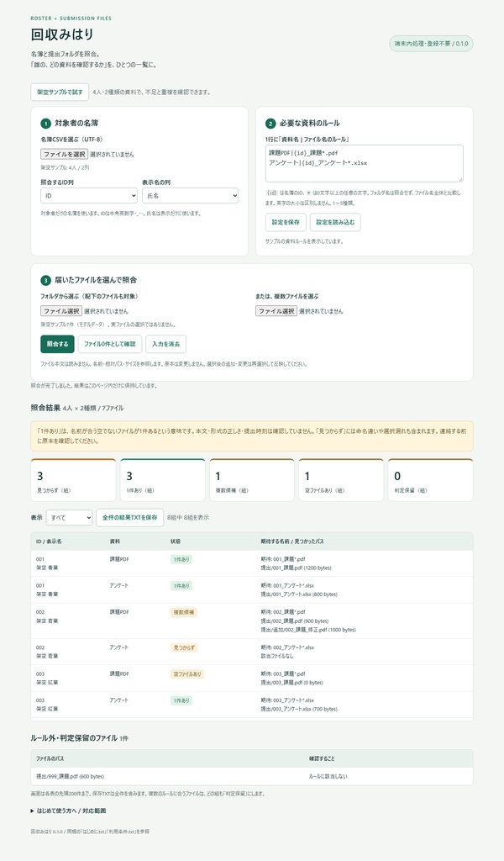Image resolution: width=504 pixels, height=861 pixels.
Task: Click the ファイルのパス column header
Action: (x=50, y=759)
